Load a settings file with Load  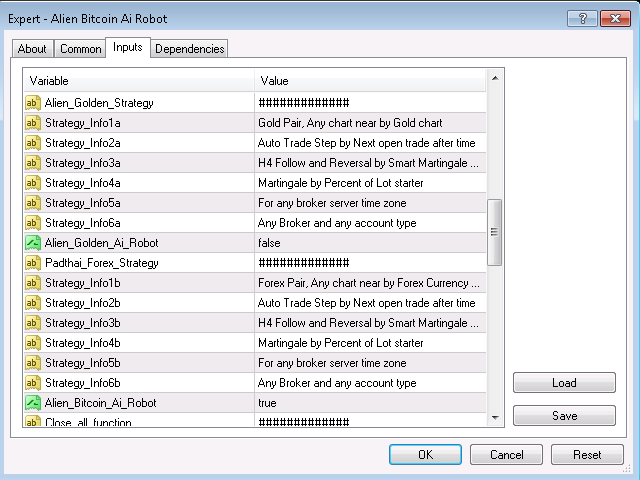[564, 383]
